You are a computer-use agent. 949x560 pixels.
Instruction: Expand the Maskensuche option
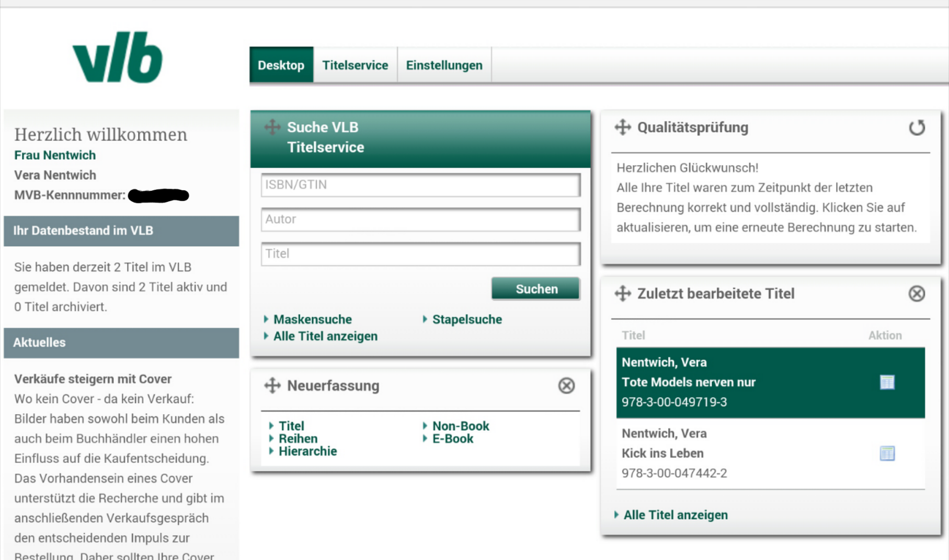tap(312, 319)
